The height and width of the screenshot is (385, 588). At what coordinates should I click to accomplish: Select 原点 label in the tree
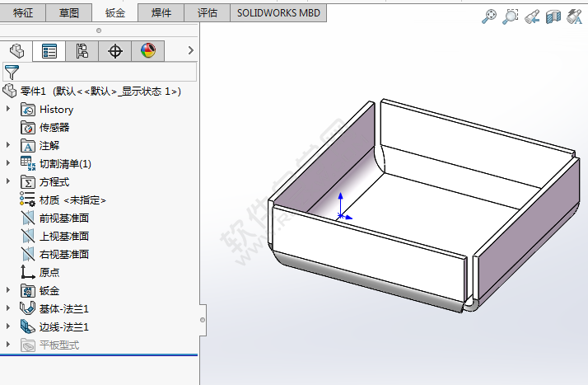49,272
